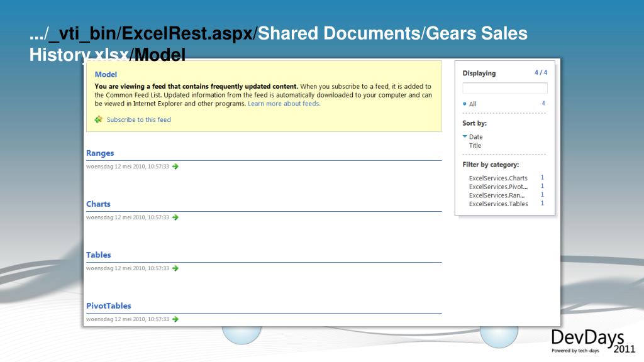The image size is (644, 362).
Task: Click the green arrow beside the Charts date
Action: click(174, 217)
